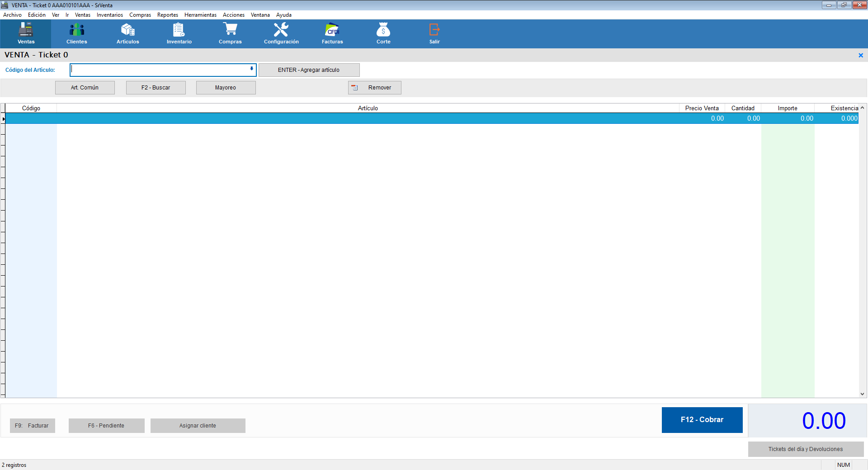Open the Ver menu
Viewport: 868px width, 470px height.
click(56, 15)
